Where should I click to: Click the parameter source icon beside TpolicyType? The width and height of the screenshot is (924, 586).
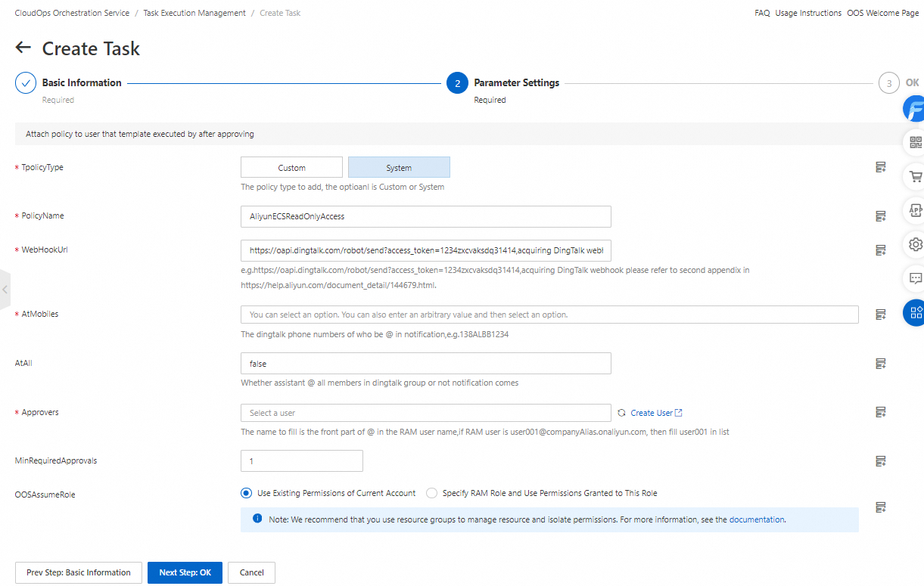(880, 166)
